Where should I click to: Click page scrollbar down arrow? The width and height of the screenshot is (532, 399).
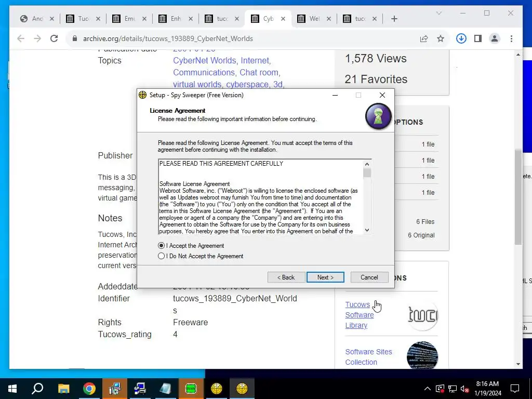(518, 364)
